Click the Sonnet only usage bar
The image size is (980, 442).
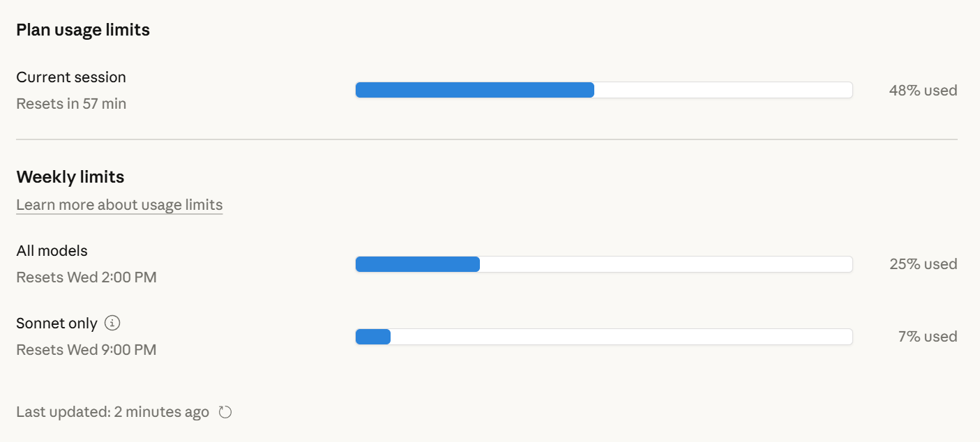[x=604, y=337]
